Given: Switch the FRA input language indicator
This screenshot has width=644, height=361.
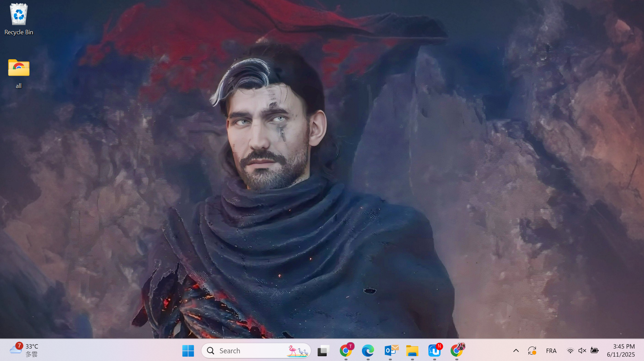Looking at the screenshot, I should tap(551, 351).
